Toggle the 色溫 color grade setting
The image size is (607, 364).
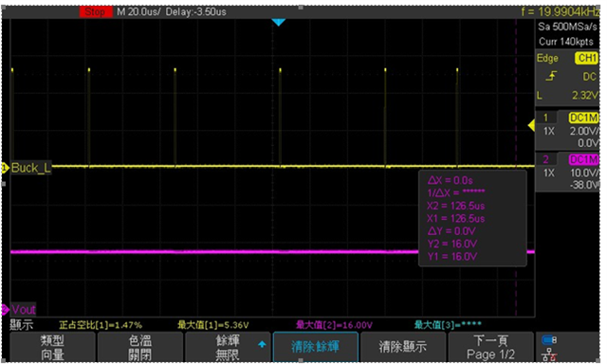tap(139, 347)
